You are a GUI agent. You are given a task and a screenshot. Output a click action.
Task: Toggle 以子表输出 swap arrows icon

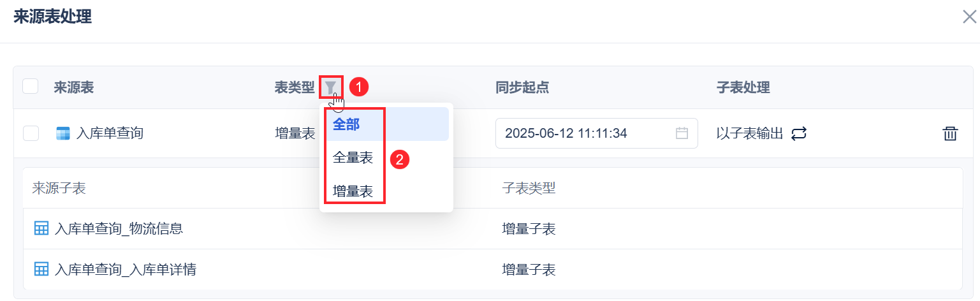pyautogui.click(x=799, y=133)
